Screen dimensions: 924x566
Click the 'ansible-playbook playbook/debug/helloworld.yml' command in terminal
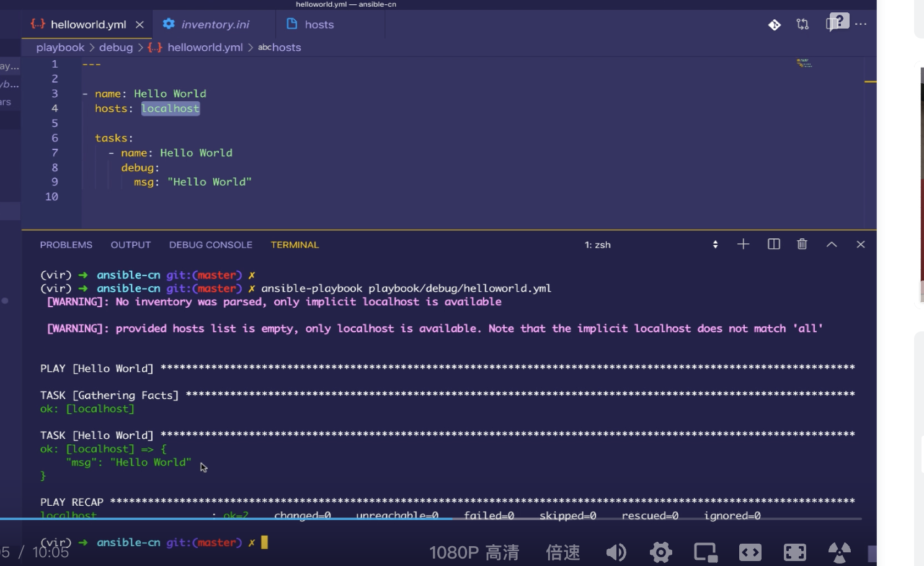point(406,289)
